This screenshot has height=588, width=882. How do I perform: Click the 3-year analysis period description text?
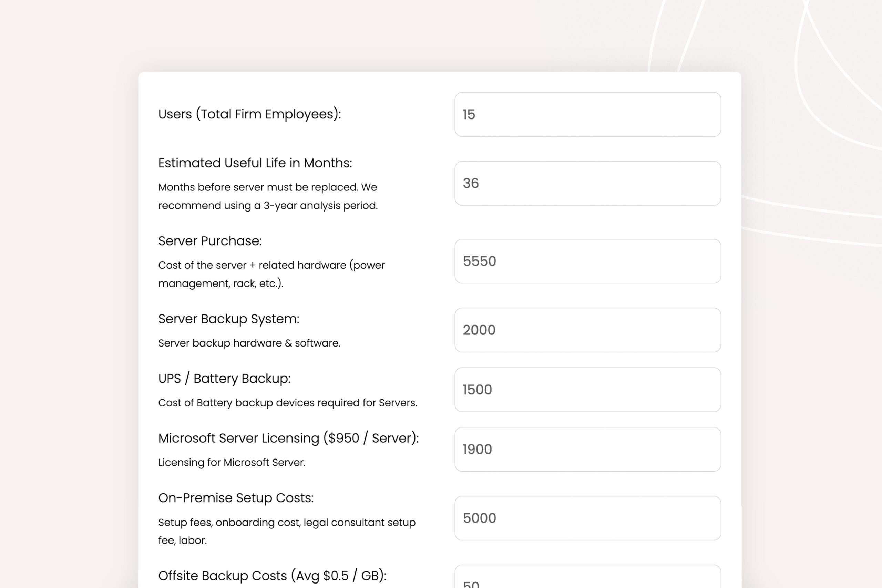tap(267, 196)
